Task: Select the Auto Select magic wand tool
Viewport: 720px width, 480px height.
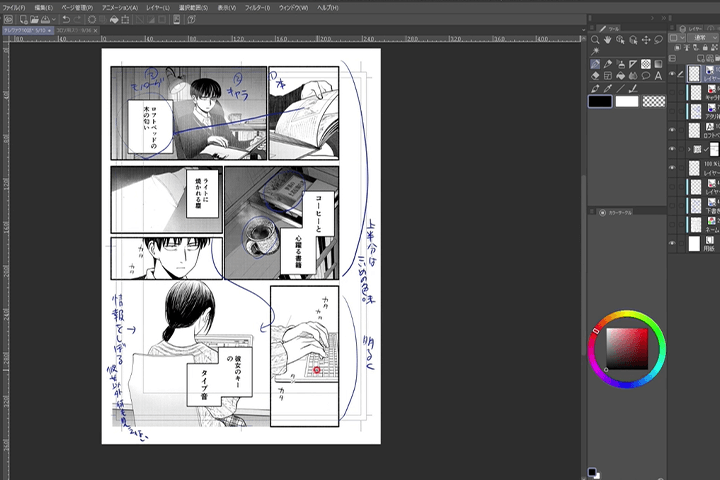Action: pos(595,51)
